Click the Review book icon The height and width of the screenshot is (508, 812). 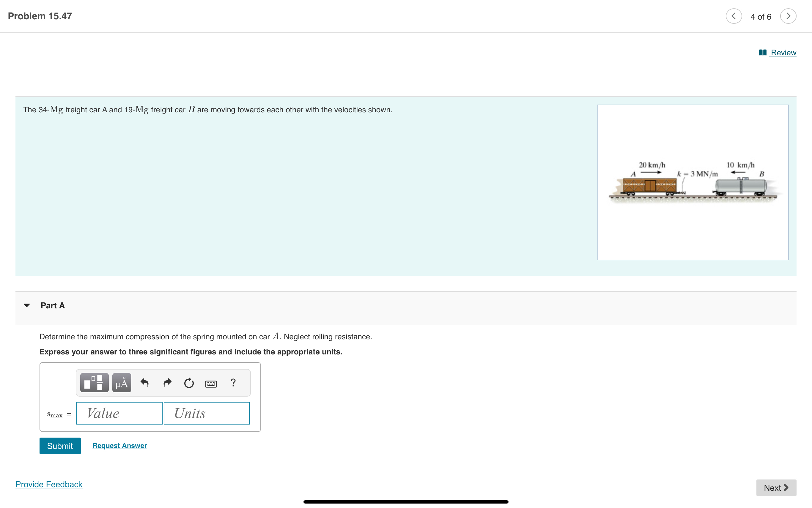(x=762, y=53)
